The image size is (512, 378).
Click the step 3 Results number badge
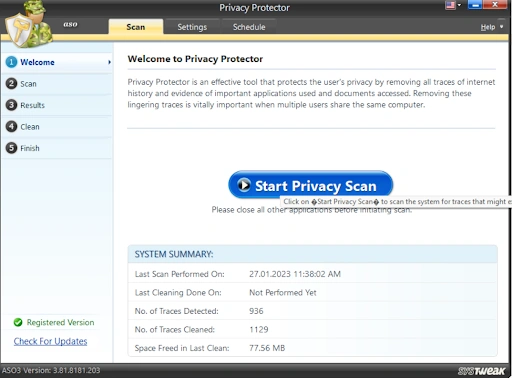(x=11, y=105)
